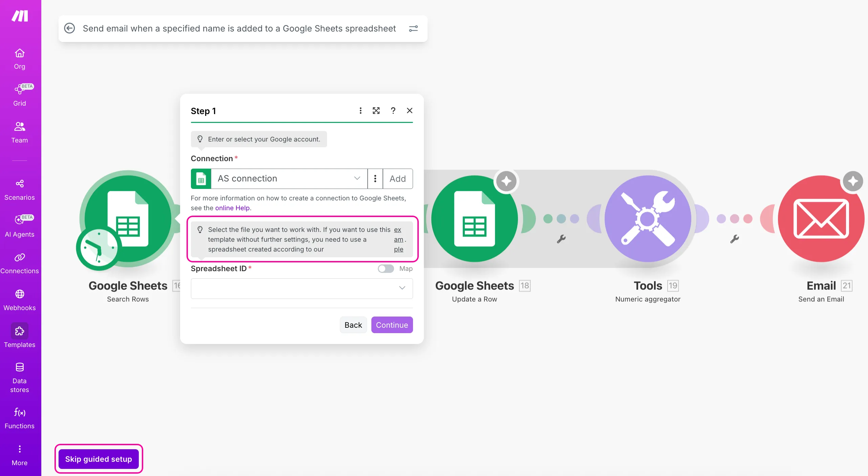
Task: Open the Spreadsheet ID dropdown
Action: click(x=302, y=288)
